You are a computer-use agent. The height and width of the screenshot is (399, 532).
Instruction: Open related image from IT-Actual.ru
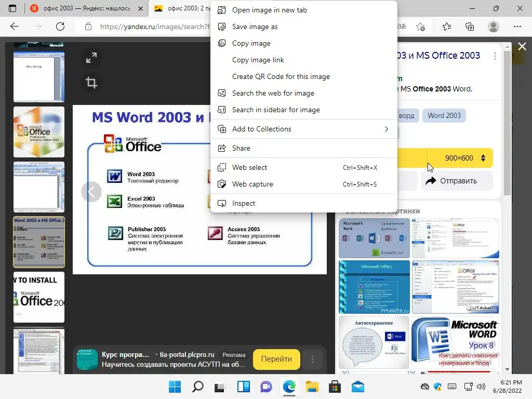coord(455,287)
